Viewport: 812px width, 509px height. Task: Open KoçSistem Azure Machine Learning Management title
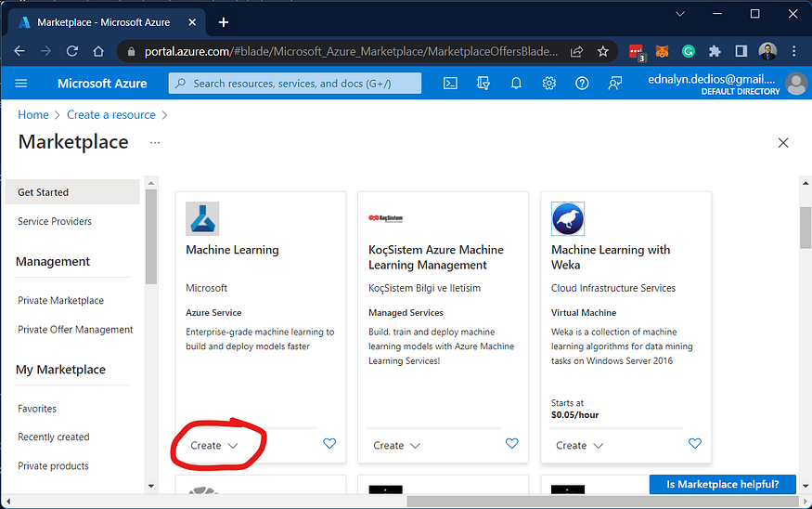tap(435, 257)
